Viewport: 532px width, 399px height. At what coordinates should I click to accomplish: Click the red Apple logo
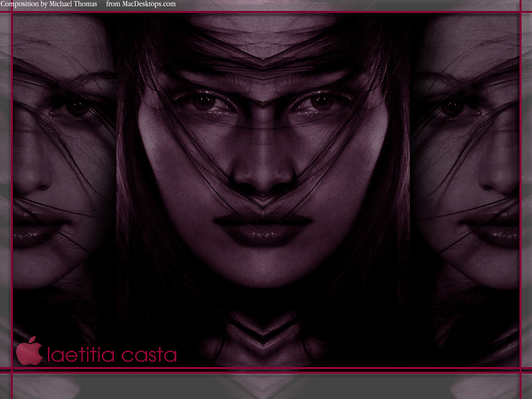(x=29, y=351)
